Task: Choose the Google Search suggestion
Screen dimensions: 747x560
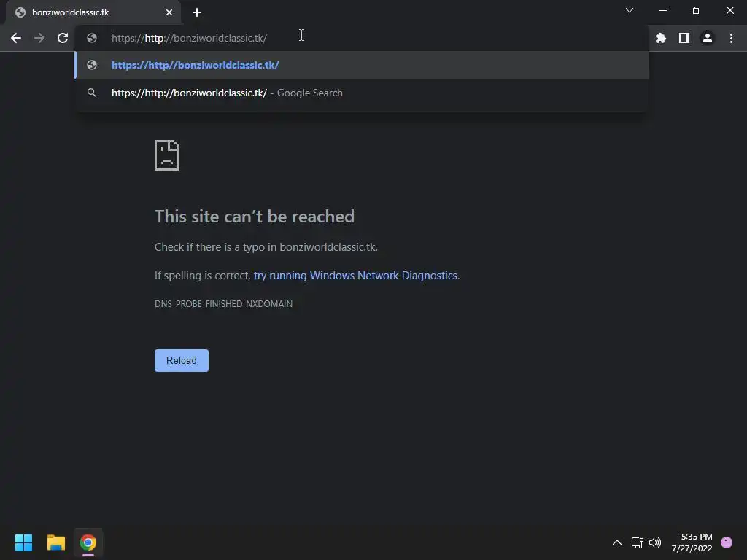Action: 362,93
